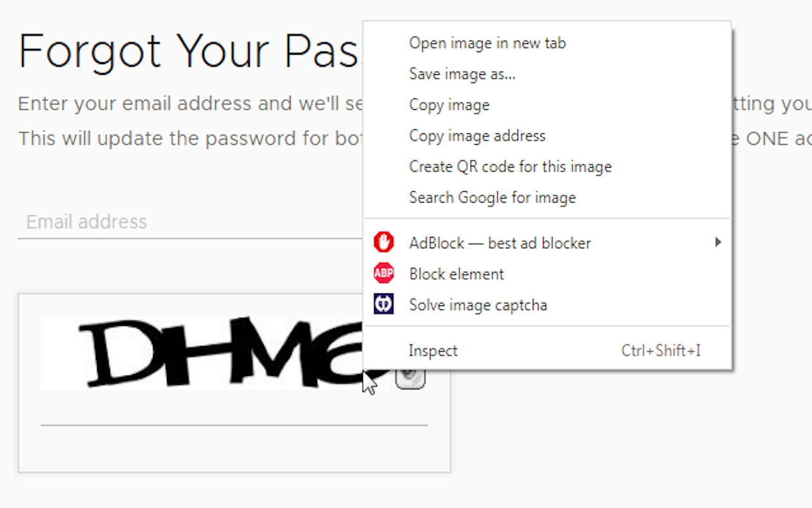Image resolution: width=812 pixels, height=508 pixels.
Task: Click the ABP stop-sign icon
Action: [x=384, y=274]
